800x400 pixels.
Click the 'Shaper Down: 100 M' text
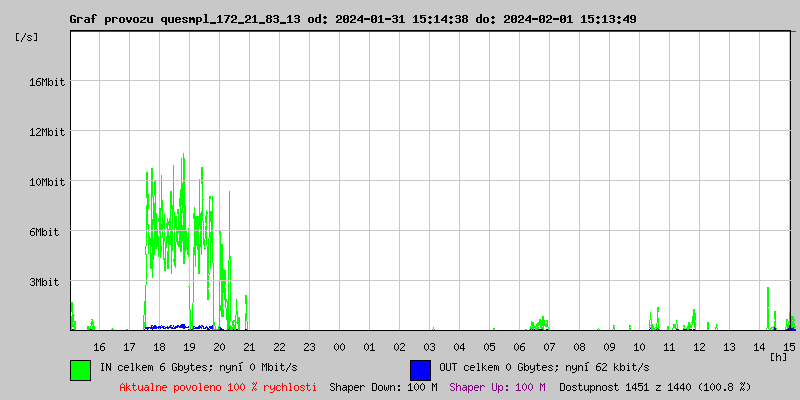(x=383, y=386)
